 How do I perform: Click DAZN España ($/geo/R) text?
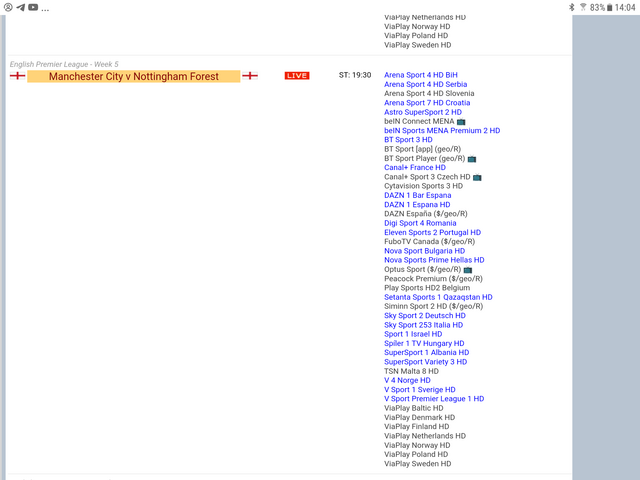[426, 214]
